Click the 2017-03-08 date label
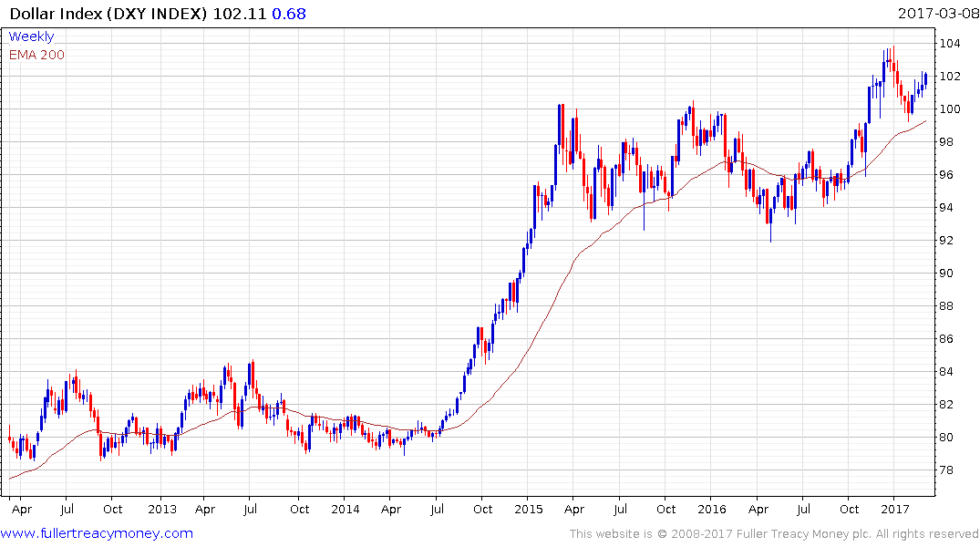 (938, 13)
